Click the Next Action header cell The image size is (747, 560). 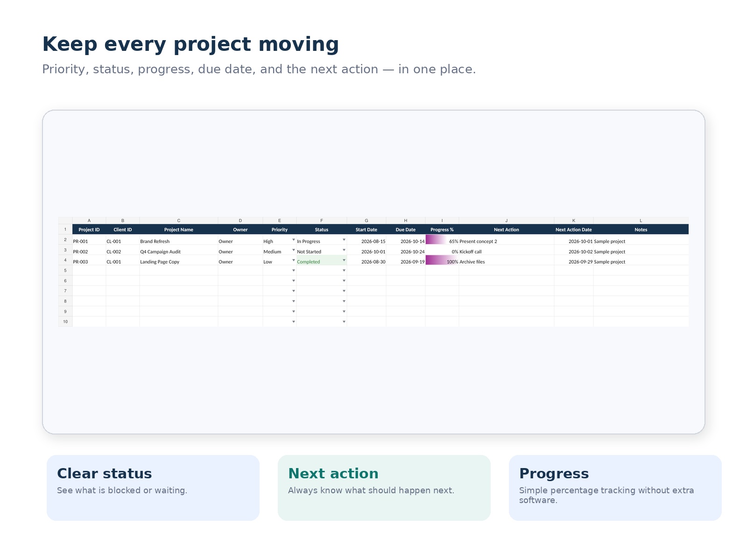coord(507,230)
